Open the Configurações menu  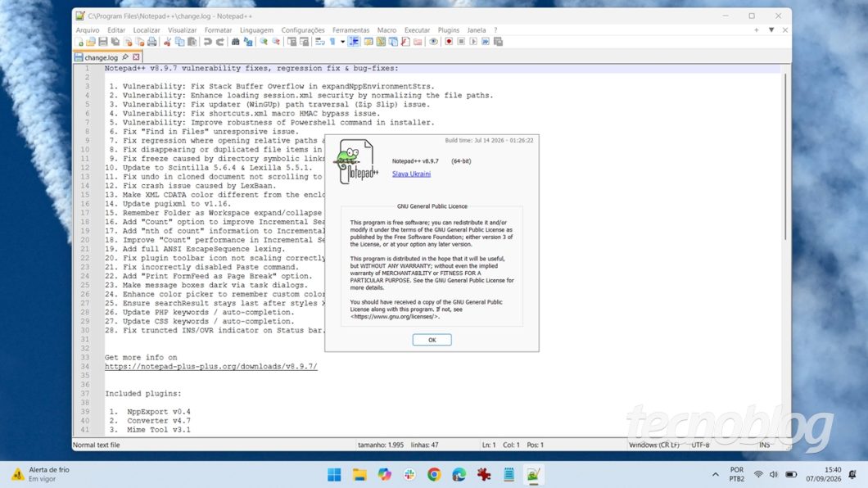[303, 29]
